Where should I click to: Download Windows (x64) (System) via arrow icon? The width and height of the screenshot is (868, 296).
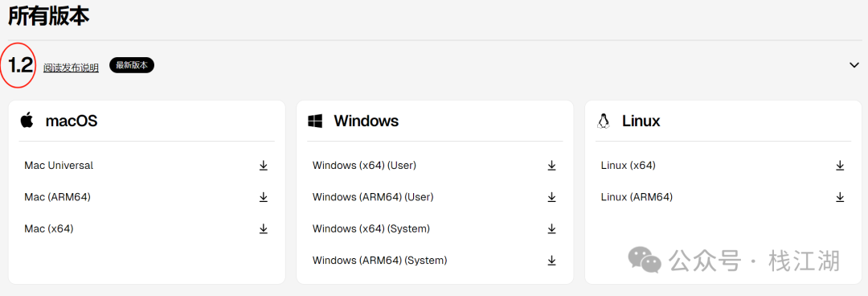[551, 228]
